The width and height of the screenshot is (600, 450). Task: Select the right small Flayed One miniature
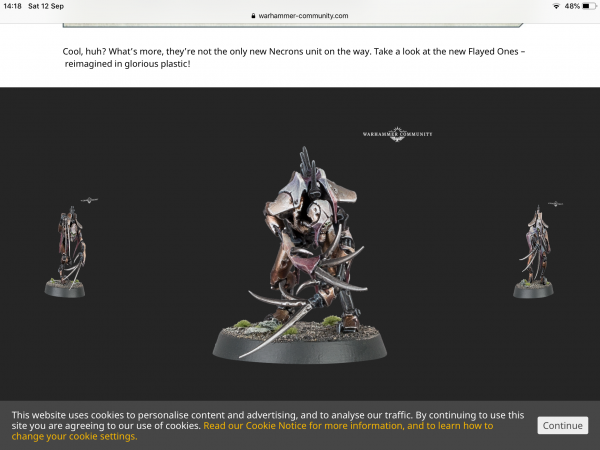533,250
